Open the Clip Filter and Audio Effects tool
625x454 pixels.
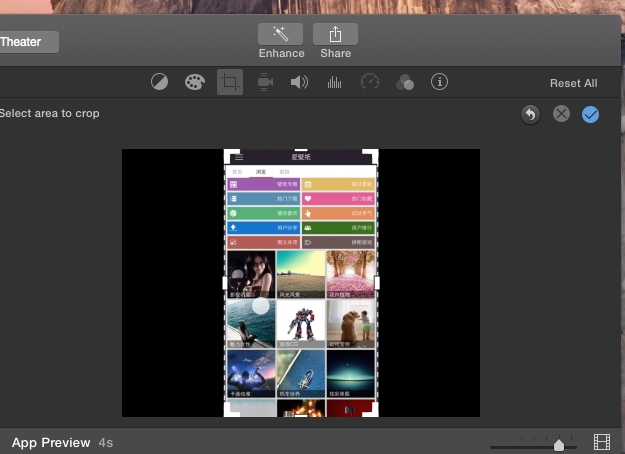point(405,82)
